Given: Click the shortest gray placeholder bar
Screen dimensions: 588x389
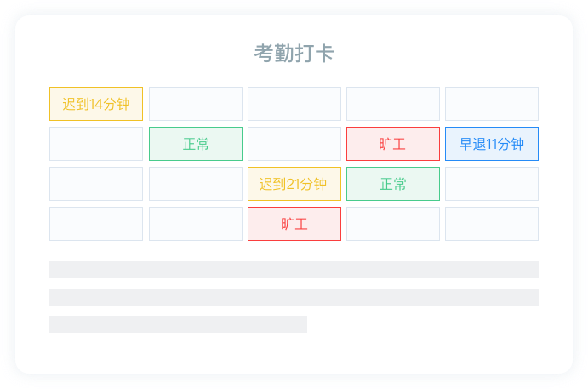Looking at the screenshot, I should (x=178, y=324).
